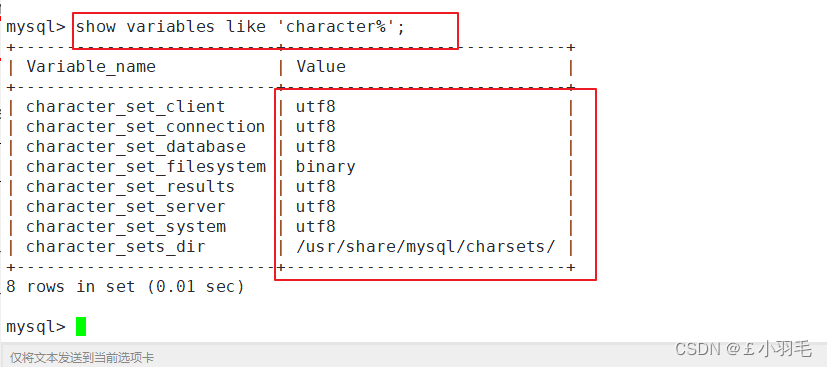Screen dimensions: 827x367
Task: Click the character_set_results variable name
Action: pyautogui.click(x=130, y=187)
